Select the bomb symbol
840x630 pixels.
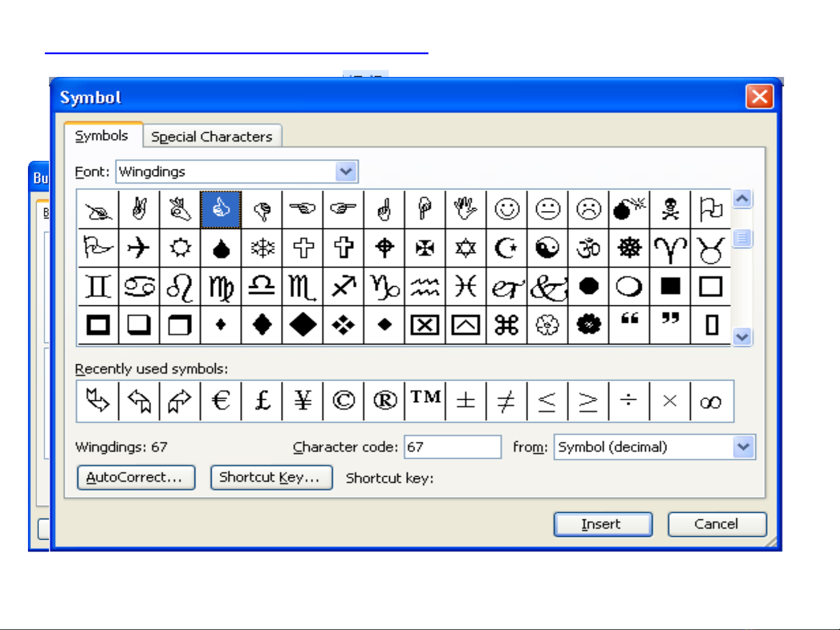point(629,209)
